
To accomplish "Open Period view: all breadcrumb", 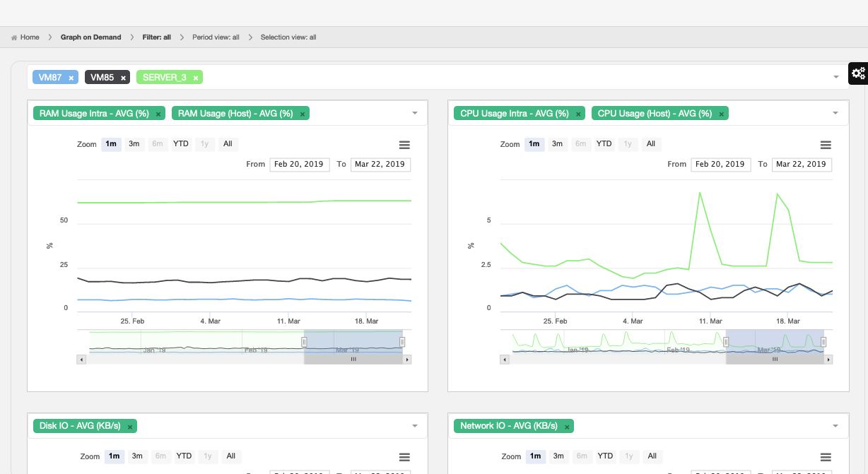I will pyautogui.click(x=216, y=37).
